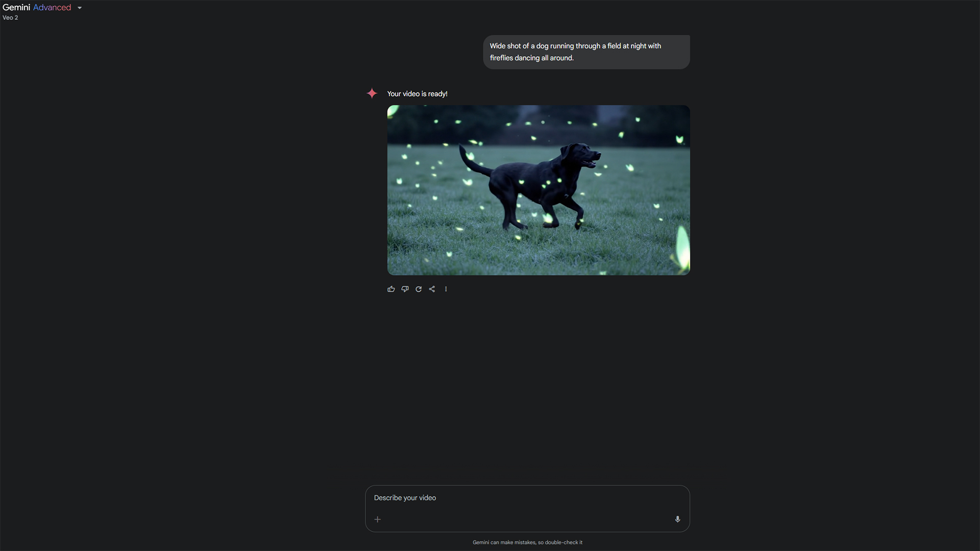Click the red Gemini sparkle icon
The width and height of the screenshot is (980, 551).
372,93
